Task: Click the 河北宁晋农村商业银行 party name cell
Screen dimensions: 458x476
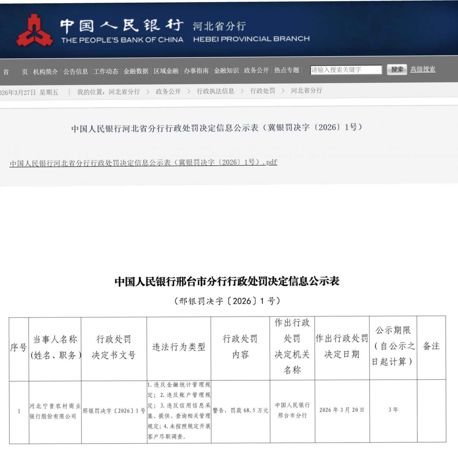Action: 55,411
